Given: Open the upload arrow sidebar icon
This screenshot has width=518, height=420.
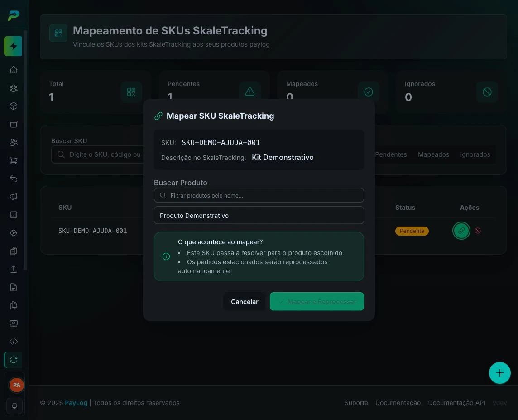Looking at the screenshot, I should point(14,269).
